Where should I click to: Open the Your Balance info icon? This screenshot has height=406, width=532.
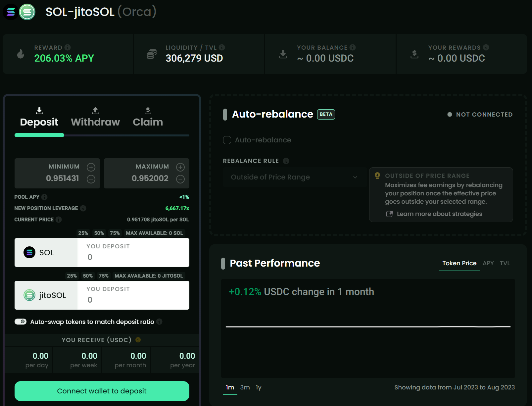coord(353,47)
